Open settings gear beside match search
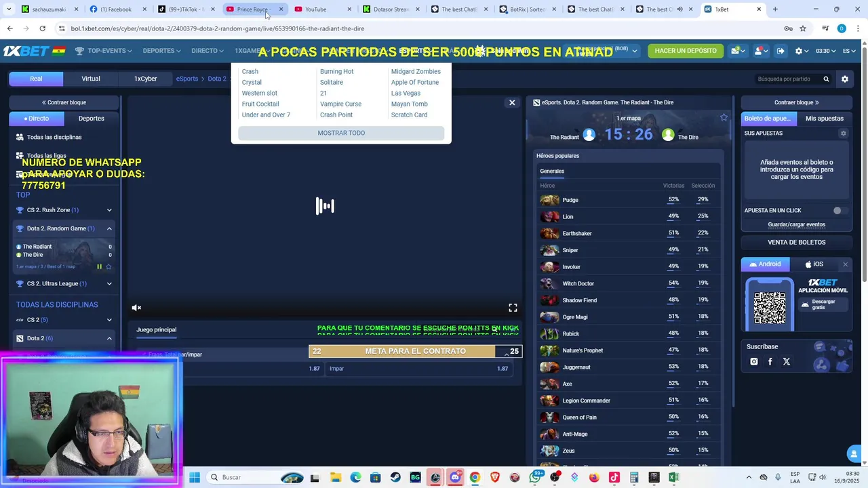 pyautogui.click(x=845, y=79)
